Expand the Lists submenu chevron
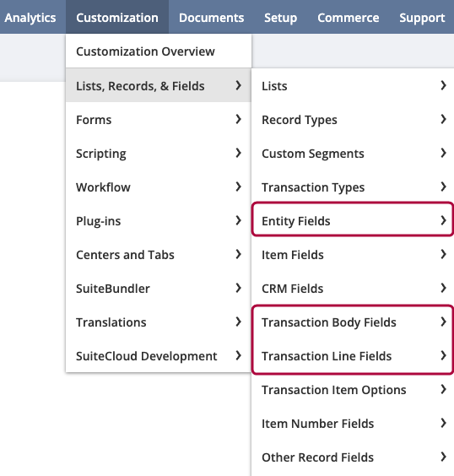 (x=443, y=85)
